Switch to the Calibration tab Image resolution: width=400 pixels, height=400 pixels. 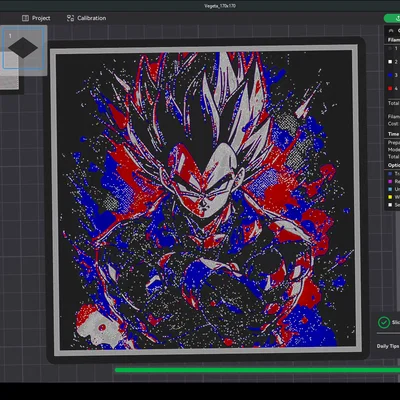86,18
